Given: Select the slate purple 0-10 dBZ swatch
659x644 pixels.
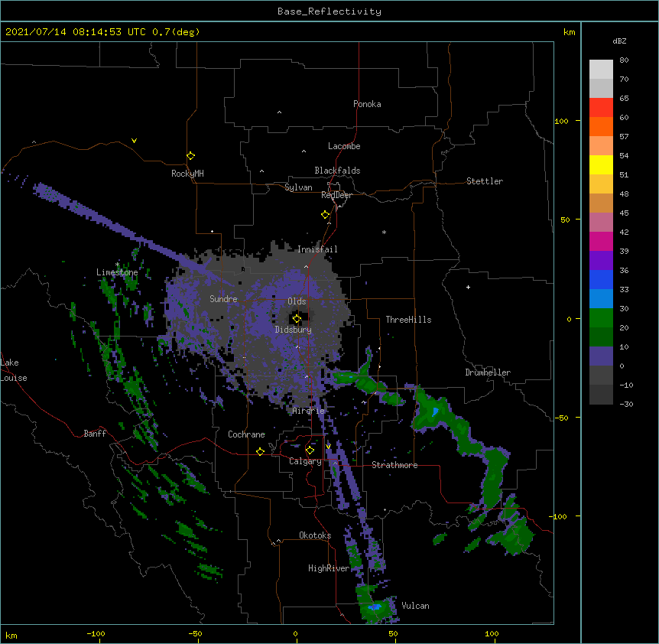Looking at the screenshot, I should pos(601,356).
